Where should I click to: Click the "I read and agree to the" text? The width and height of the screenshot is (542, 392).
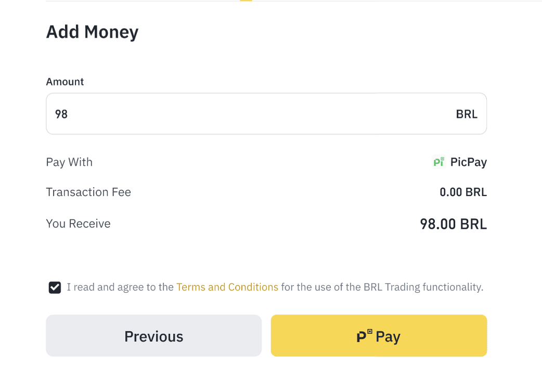(x=120, y=287)
